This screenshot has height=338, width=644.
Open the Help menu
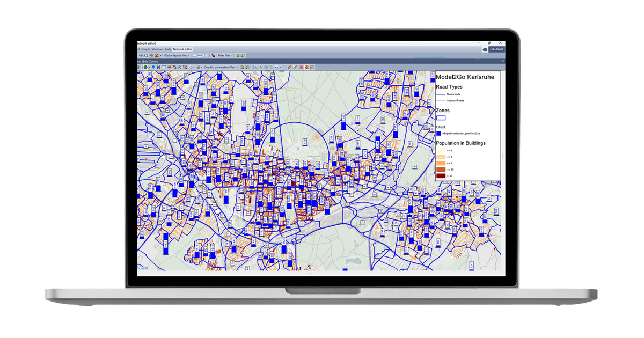point(168,49)
